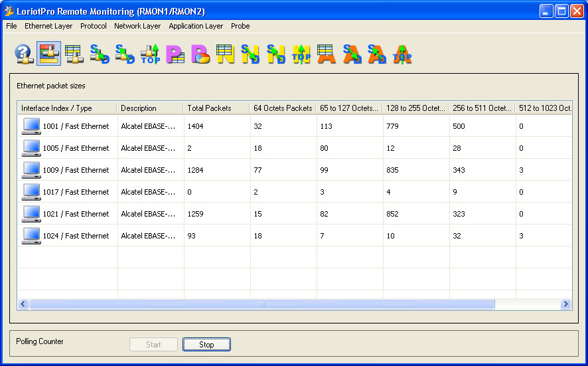Click the 500 cell in row 1001
Viewport: 588px width, 366px height.
pos(459,126)
